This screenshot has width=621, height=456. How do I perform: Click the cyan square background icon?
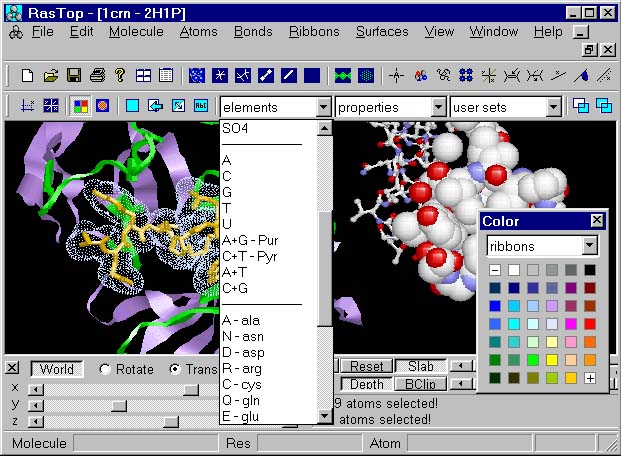pyautogui.click(x=132, y=106)
